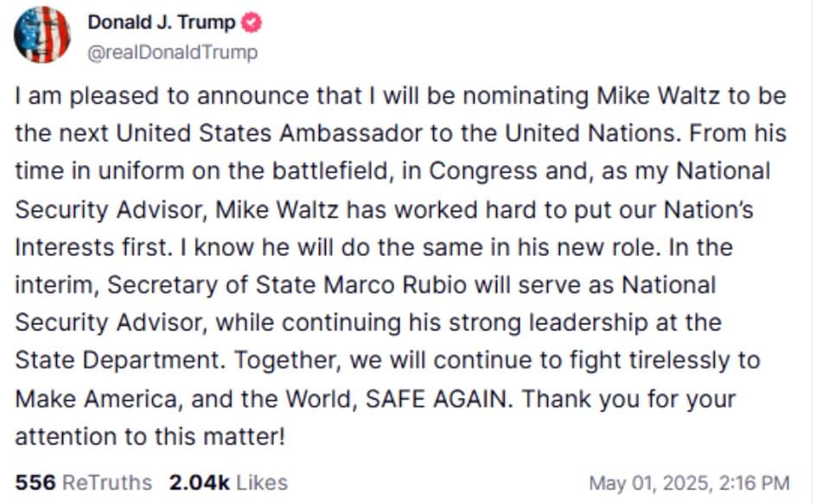This screenshot has height=504, width=816.
Task: Open the ReTruths label list
Action: tap(107, 482)
